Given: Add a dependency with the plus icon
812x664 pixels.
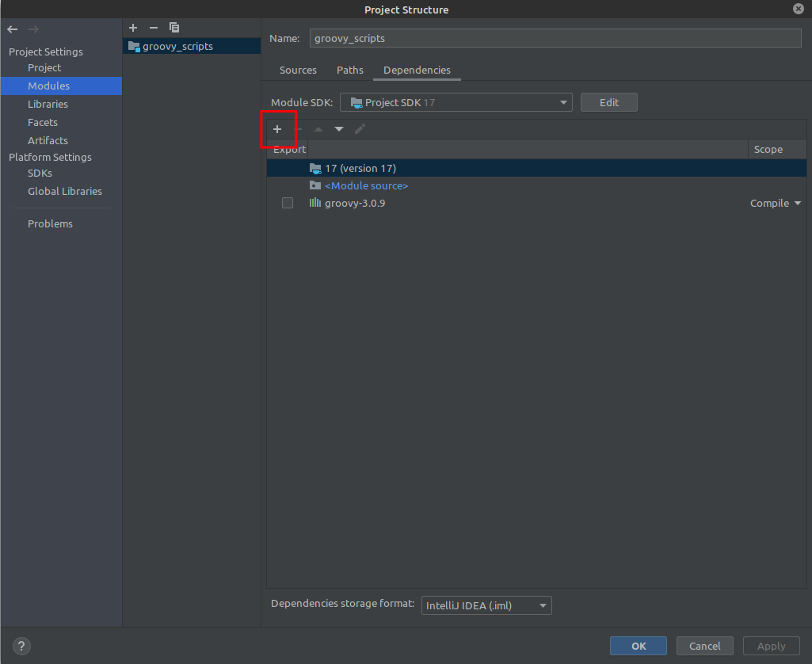Looking at the screenshot, I should coord(277,129).
